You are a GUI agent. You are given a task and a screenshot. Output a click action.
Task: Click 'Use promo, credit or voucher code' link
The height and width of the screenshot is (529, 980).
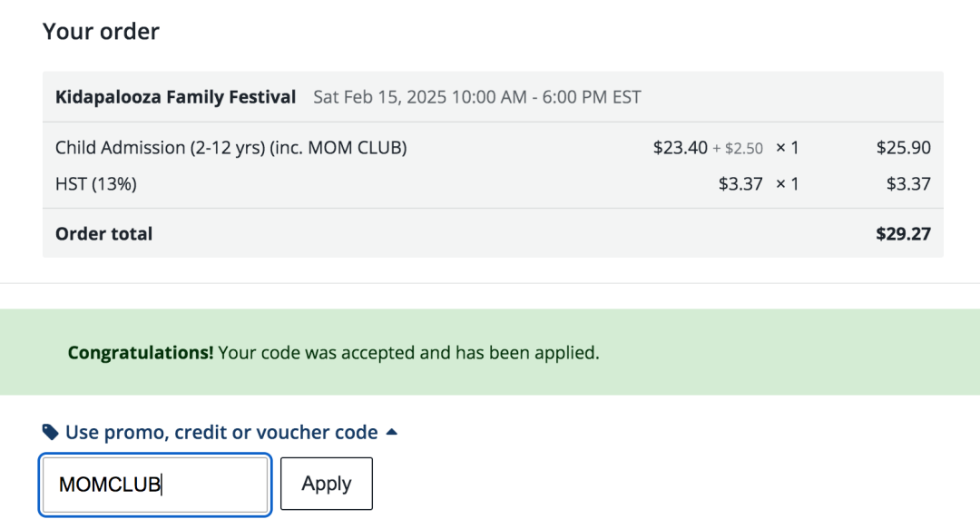(221, 432)
